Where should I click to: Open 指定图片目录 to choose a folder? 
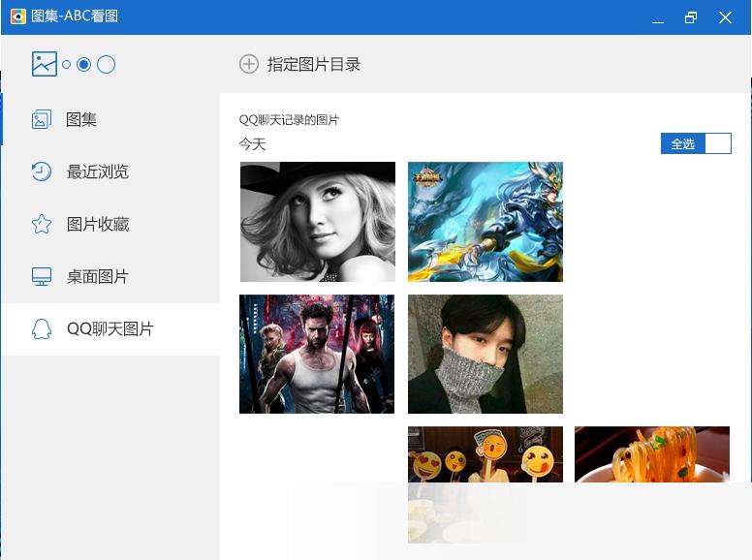tap(299, 64)
